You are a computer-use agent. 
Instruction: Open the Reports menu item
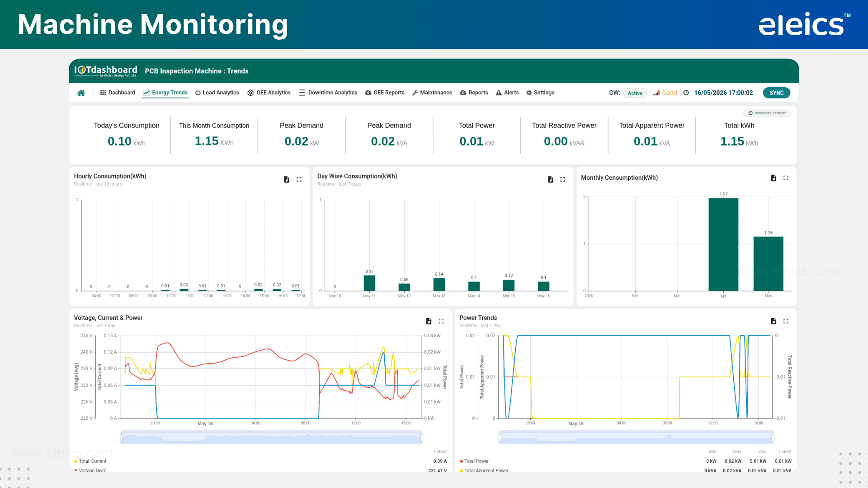point(474,93)
